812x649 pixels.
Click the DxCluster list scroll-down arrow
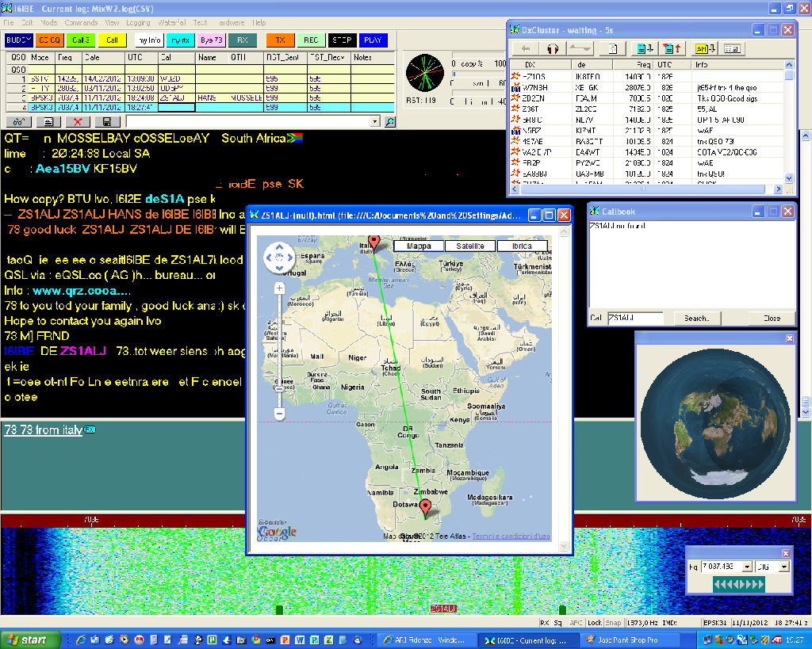click(x=789, y=178)
